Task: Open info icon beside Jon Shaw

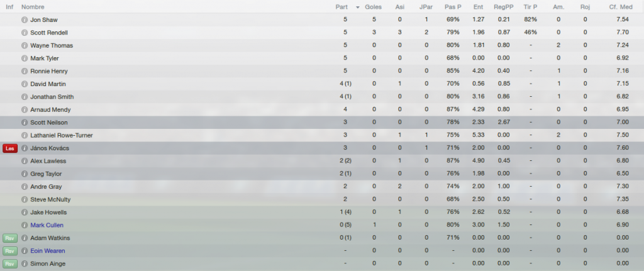Action: 25,19
